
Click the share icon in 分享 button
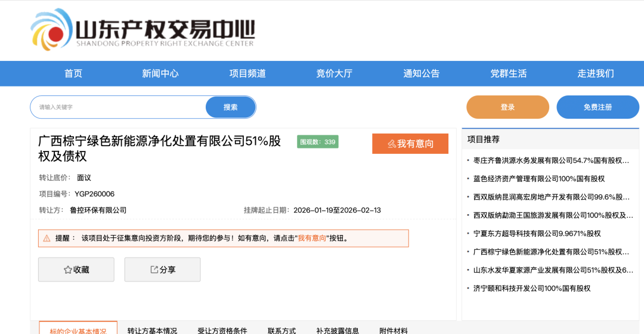pos(154,270)
